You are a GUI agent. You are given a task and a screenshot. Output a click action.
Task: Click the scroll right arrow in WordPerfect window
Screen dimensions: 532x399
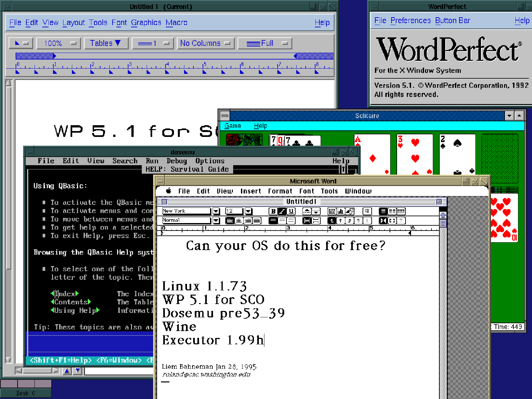(56, 370)
